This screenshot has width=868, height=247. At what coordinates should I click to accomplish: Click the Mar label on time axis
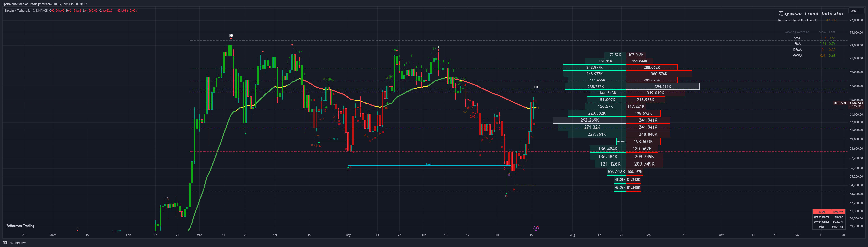(x=200, y=235)
